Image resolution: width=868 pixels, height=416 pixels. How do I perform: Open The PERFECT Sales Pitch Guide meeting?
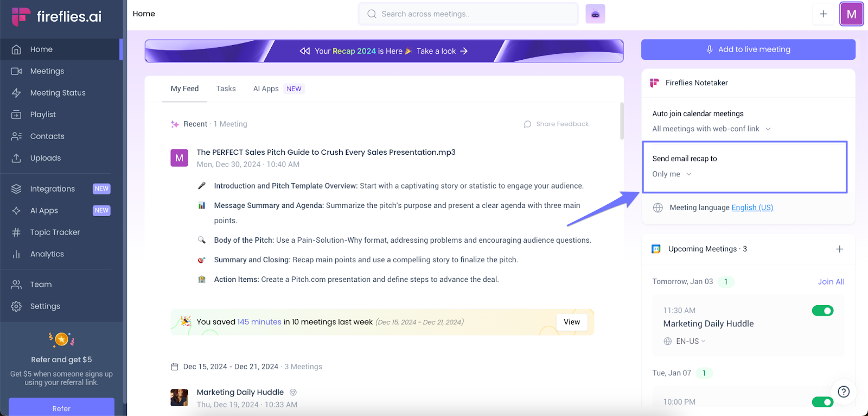[326, 153]
